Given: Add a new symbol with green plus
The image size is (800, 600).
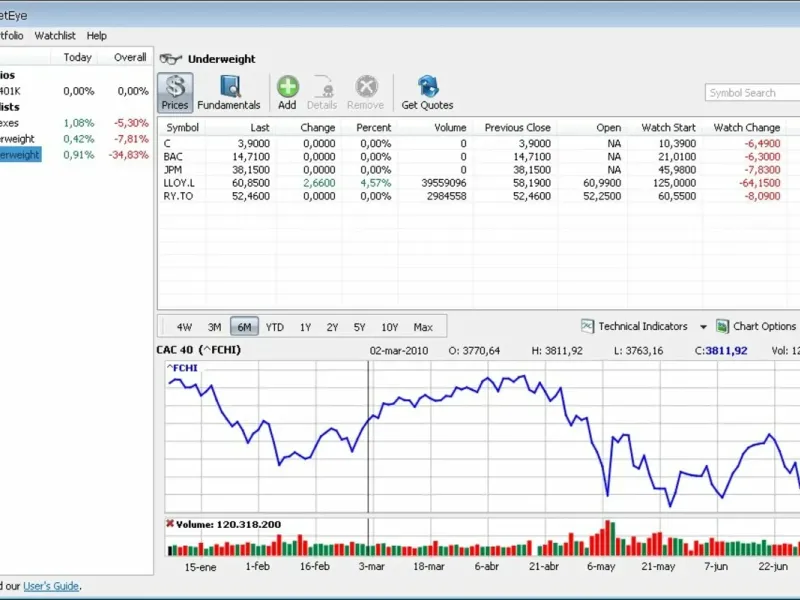Looking at the screenshot, I should [287, 92].
